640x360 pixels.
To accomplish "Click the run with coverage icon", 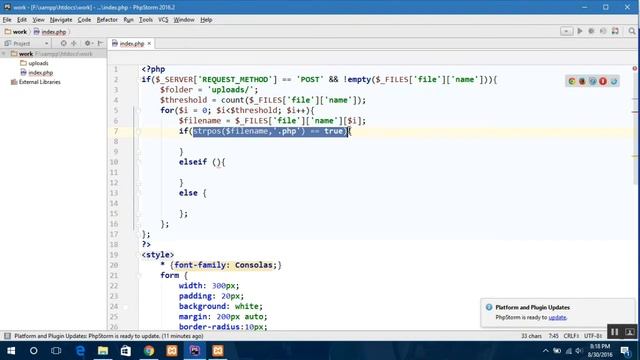I will point(603,31).
